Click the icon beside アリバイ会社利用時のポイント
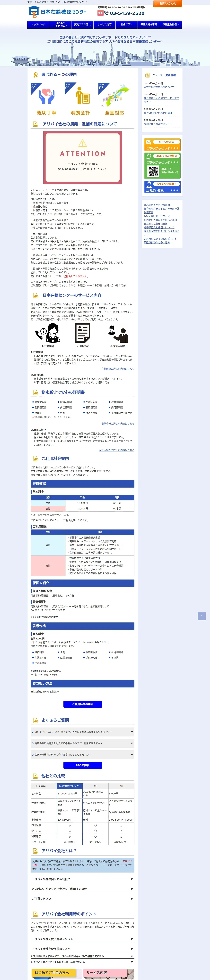This screenshot has width=210, height=980. 35,914
